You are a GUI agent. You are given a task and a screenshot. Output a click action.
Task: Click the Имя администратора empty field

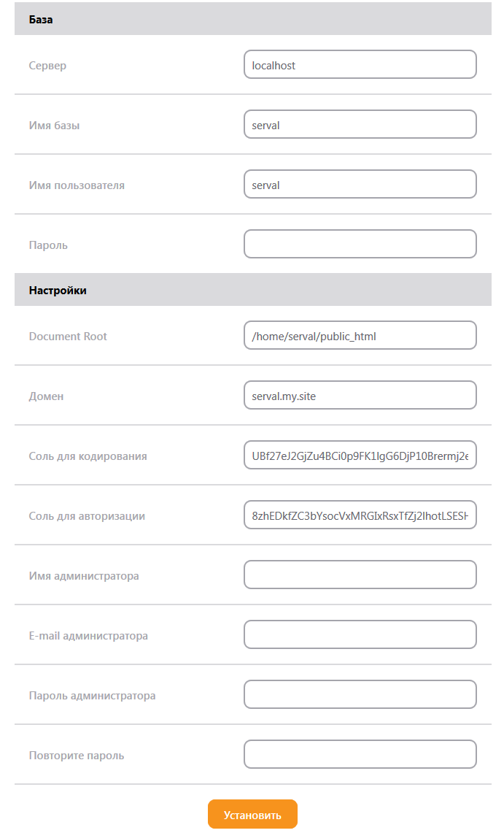360,575
